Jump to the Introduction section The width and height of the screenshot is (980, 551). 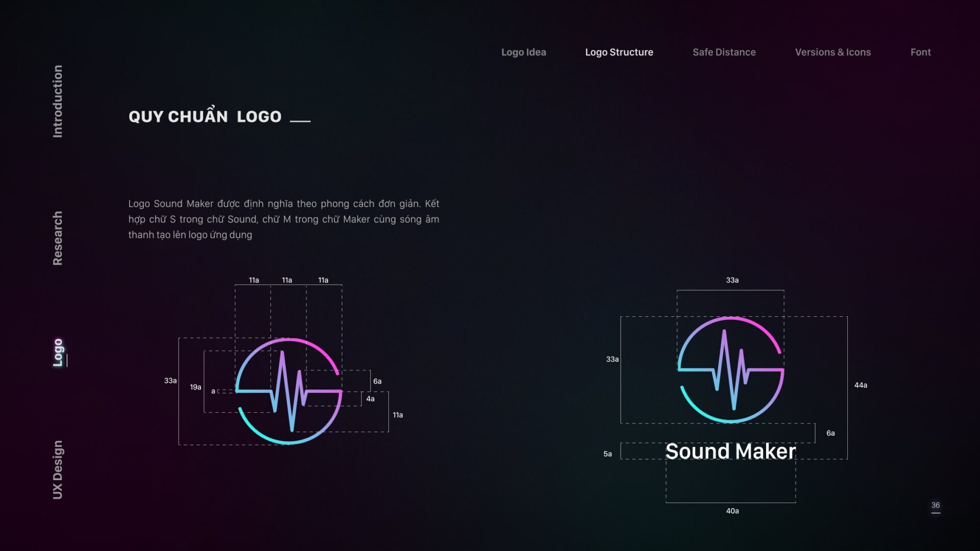(58, 101)
